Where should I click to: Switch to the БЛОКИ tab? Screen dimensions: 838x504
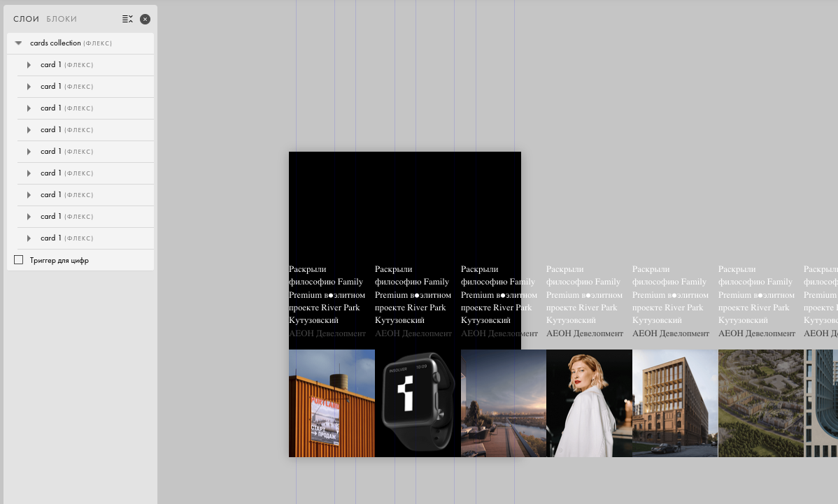(62, 19)
